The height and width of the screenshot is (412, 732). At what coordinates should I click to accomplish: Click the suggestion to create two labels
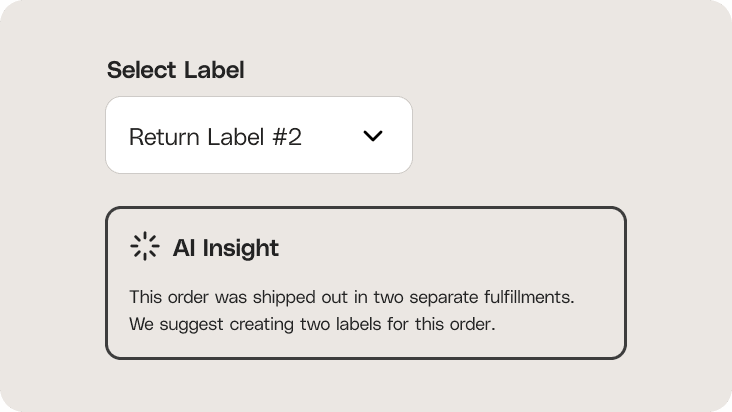click(x=312, y=324)
